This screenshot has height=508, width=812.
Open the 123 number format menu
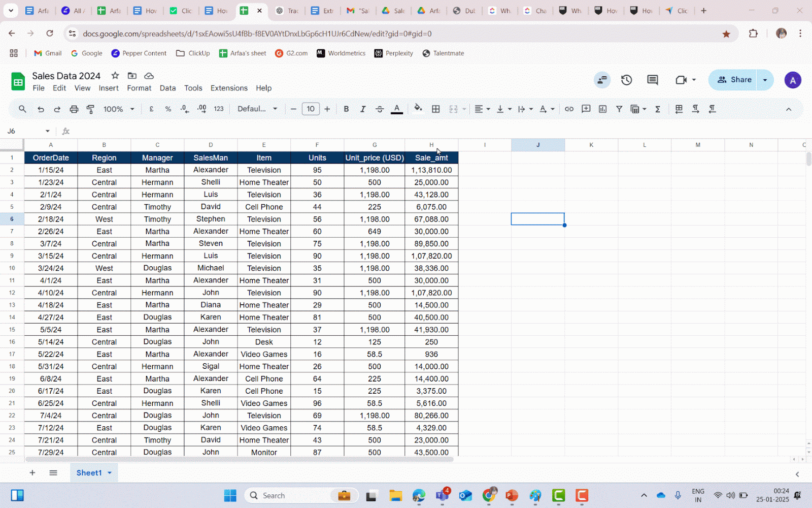[219, 109]
